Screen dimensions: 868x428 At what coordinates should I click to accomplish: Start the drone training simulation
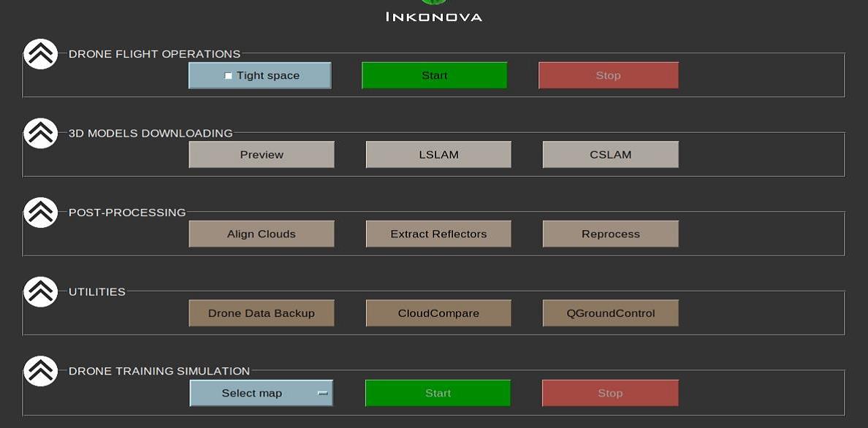[438, 393]
